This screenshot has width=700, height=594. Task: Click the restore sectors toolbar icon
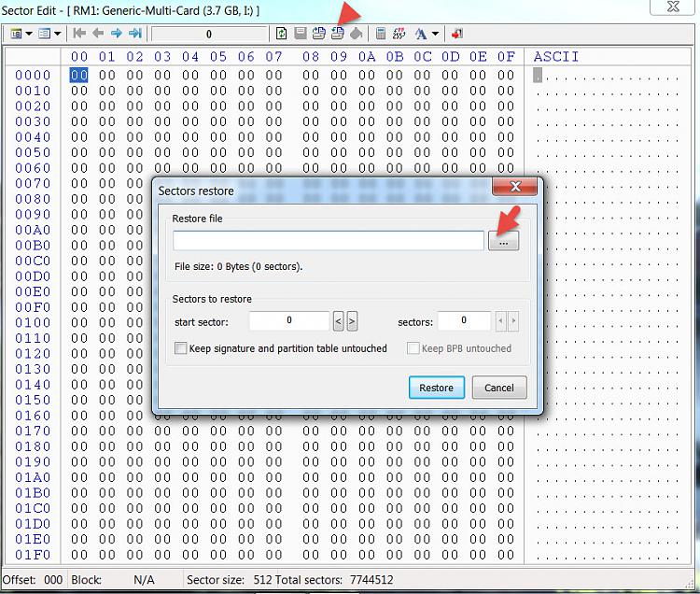click(338, 34)
